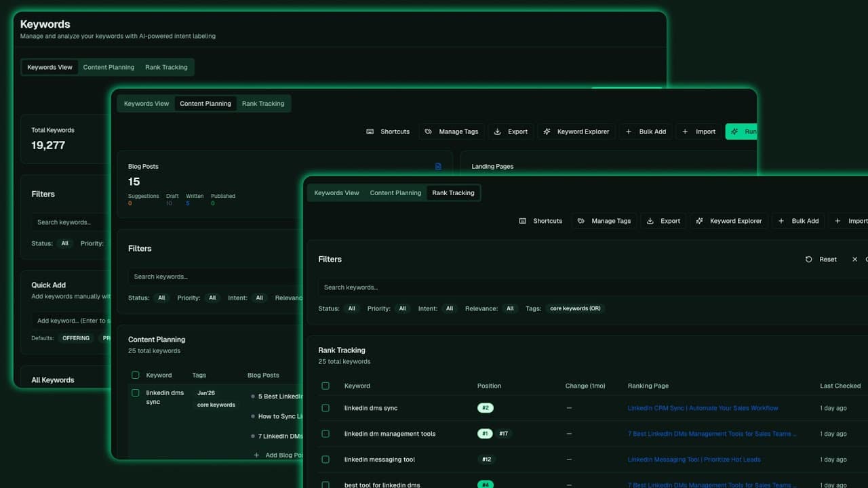Image resolution: width=868 pixels, height=488 pixels.
Task: Open Keyword Explorer in Content Planning window
Action: (576, 131)
